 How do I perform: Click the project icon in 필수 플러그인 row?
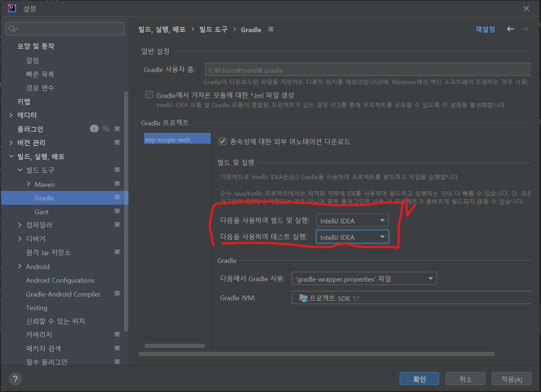pos(117,362)
